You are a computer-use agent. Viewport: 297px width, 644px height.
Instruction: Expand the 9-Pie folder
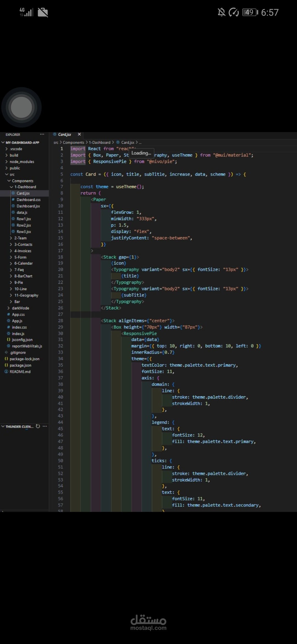point(18,282)
